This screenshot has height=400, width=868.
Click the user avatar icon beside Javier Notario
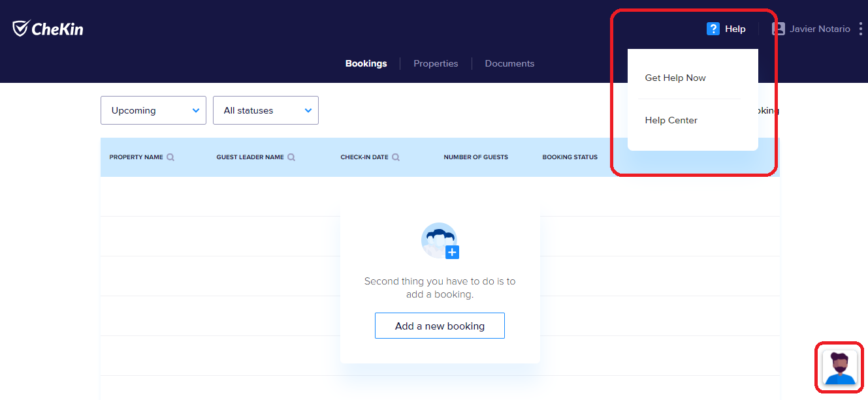pyautogui.click(x=778, y=29)
